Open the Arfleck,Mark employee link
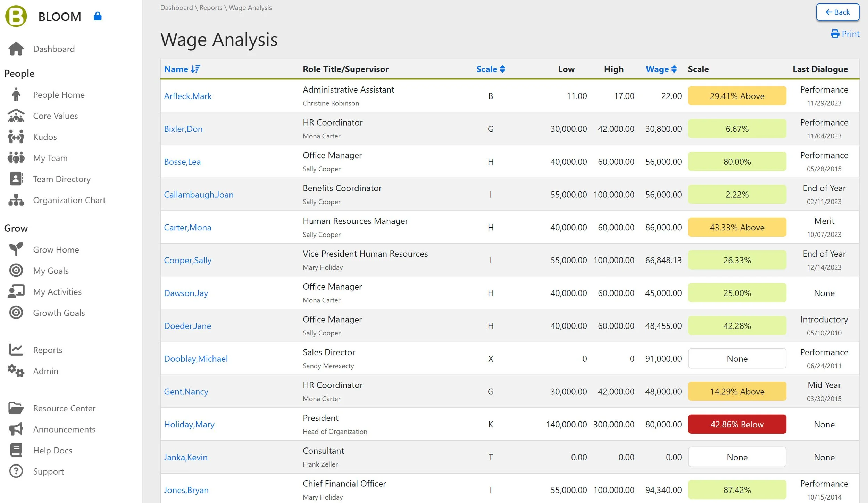Viewport: 868px width, 503px height. point(187,96)
